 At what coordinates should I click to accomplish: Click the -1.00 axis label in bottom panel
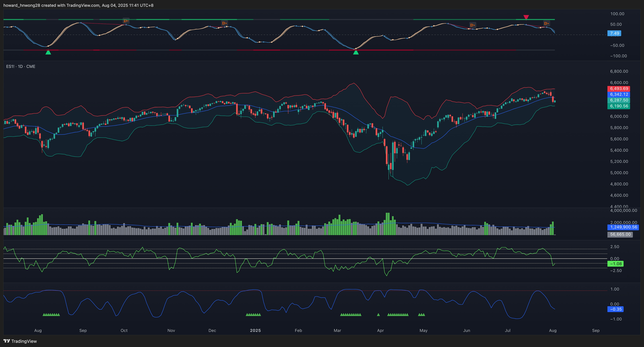[x=616, y=319]
